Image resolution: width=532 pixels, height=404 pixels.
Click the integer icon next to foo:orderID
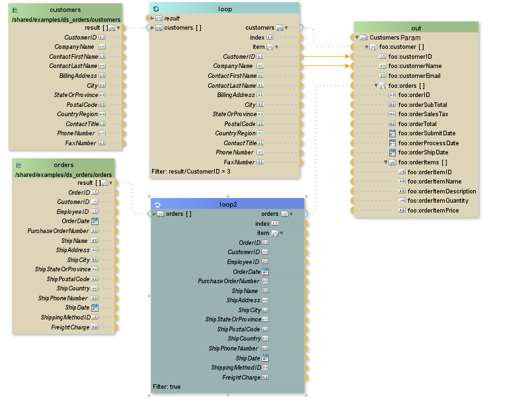tap(392, 95)
